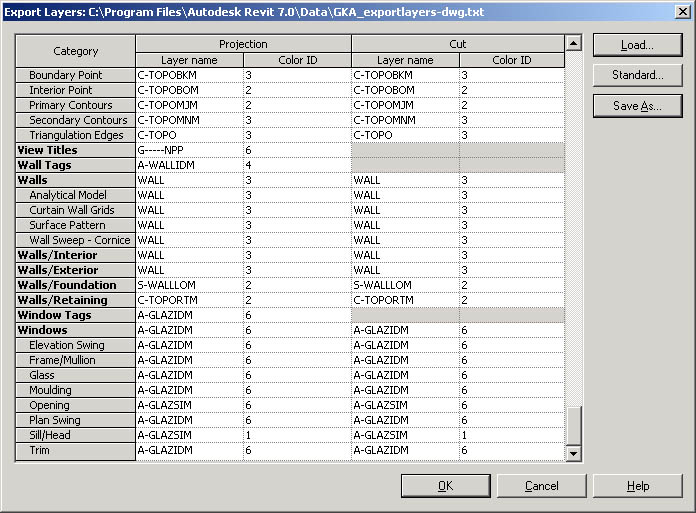Screen dimensions: 696x513
Task: Edit cut layer name for Walls/Retaining
Action: click(x=405, y=300)
